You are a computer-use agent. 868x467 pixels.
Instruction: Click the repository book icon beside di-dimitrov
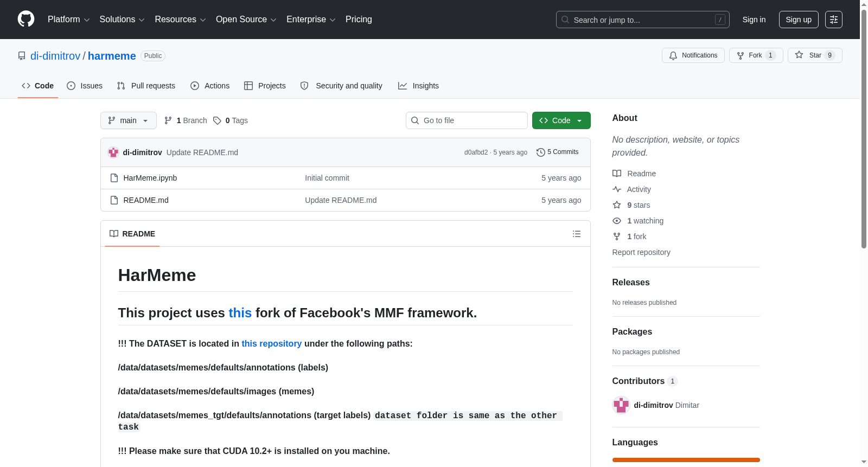coord(22,56)
